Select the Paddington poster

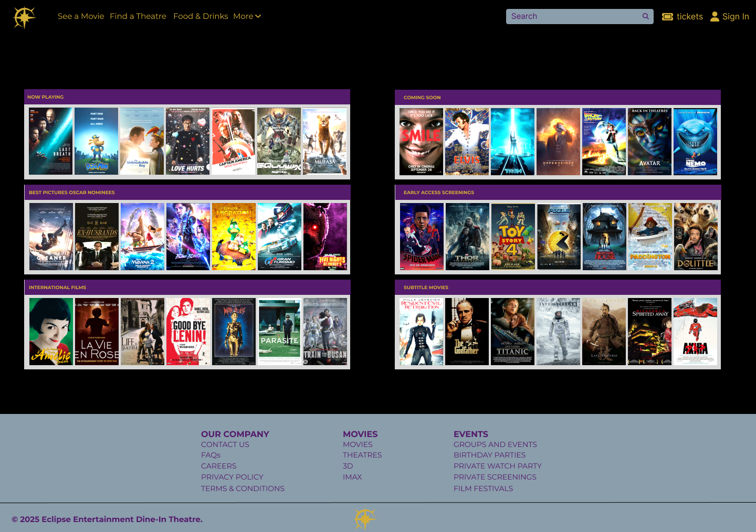650,237
